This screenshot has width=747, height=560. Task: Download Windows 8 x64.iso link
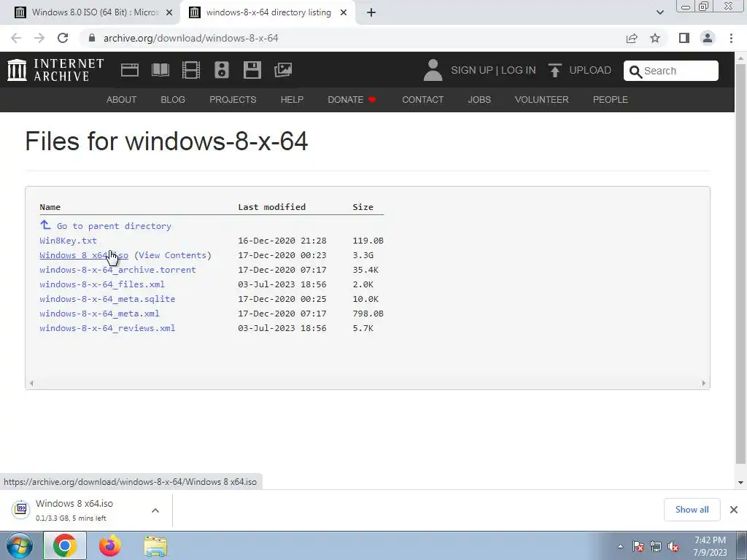click(x=84, y=255)
